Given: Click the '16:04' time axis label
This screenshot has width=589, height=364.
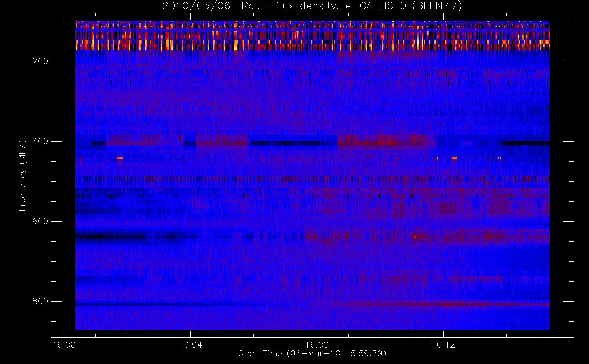Looking at the screenshot, I should click(x=190, y=345).
